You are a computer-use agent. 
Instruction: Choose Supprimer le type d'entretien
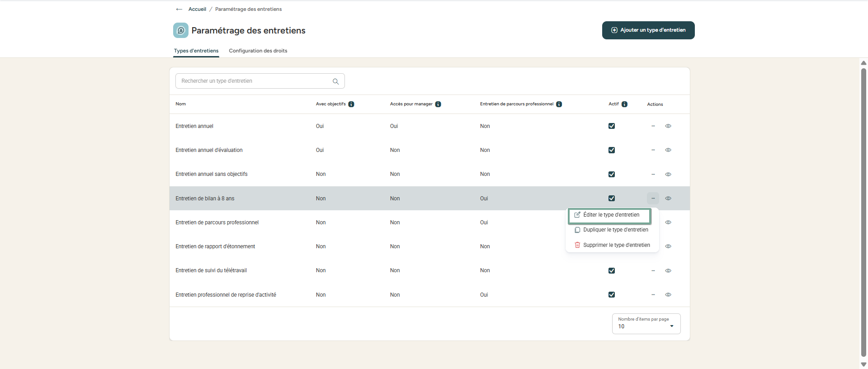coord(616,245)
